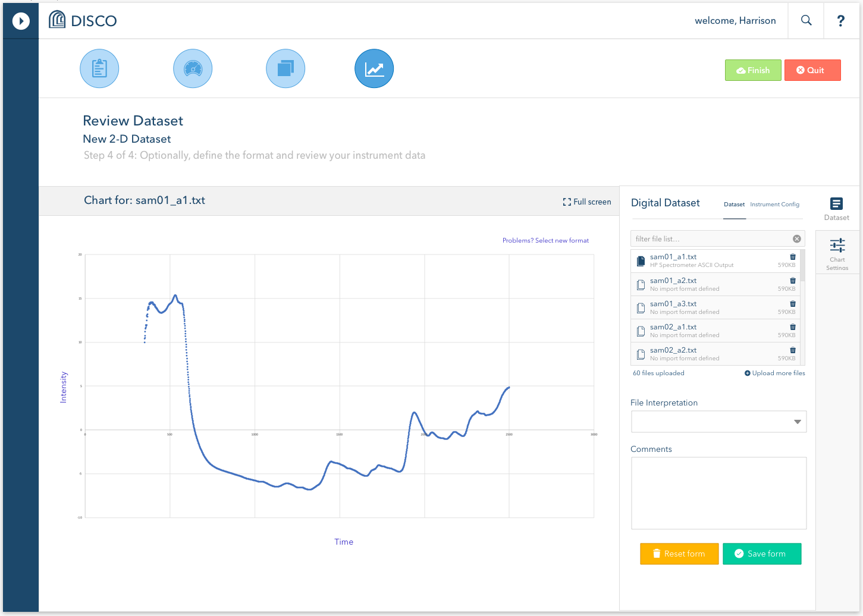Switch to the Instrument Config tab
The height and width of the screenshot is (616, 863).
774,204
